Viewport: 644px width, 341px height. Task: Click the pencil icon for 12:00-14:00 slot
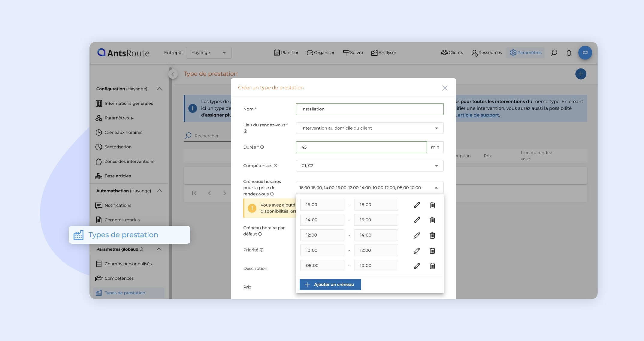coord(416,235)
